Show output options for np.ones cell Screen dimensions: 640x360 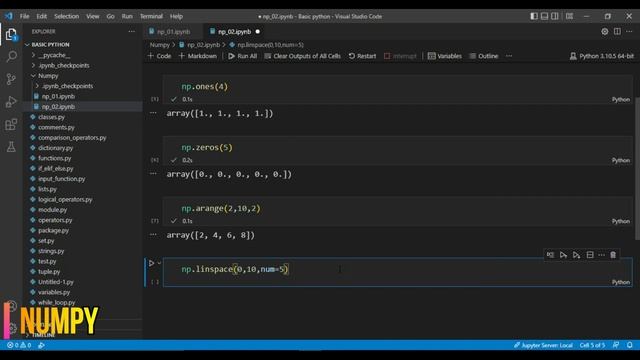[153, 113]
